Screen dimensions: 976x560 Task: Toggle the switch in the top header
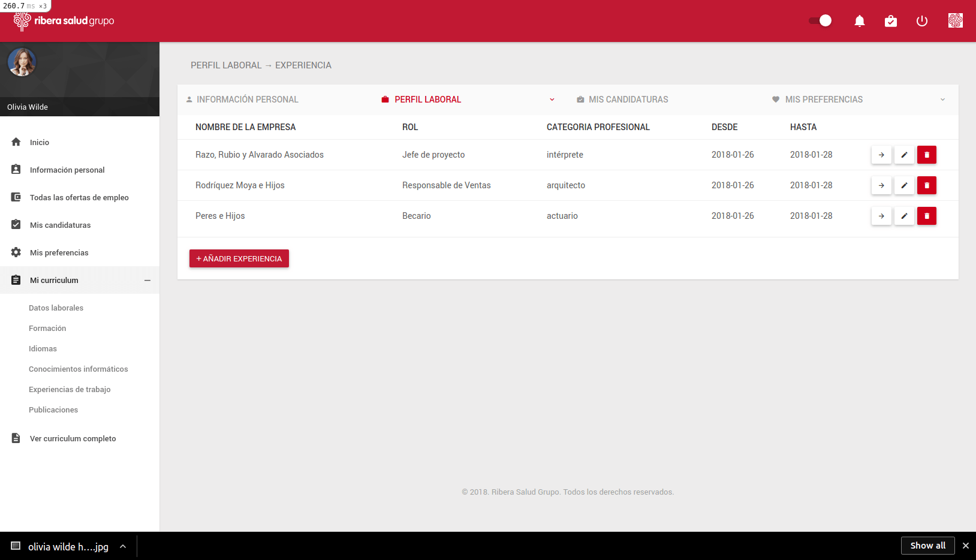(x=820, y=21)
